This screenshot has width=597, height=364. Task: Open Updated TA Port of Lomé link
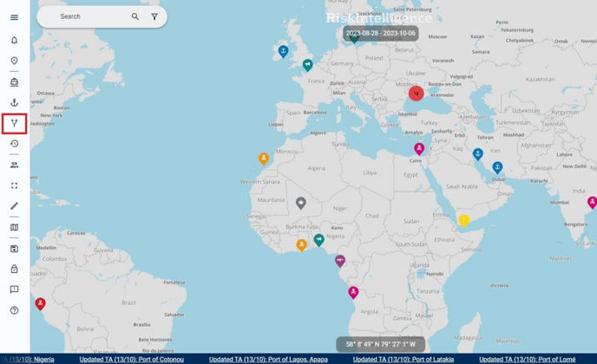(x=528, y=360)
